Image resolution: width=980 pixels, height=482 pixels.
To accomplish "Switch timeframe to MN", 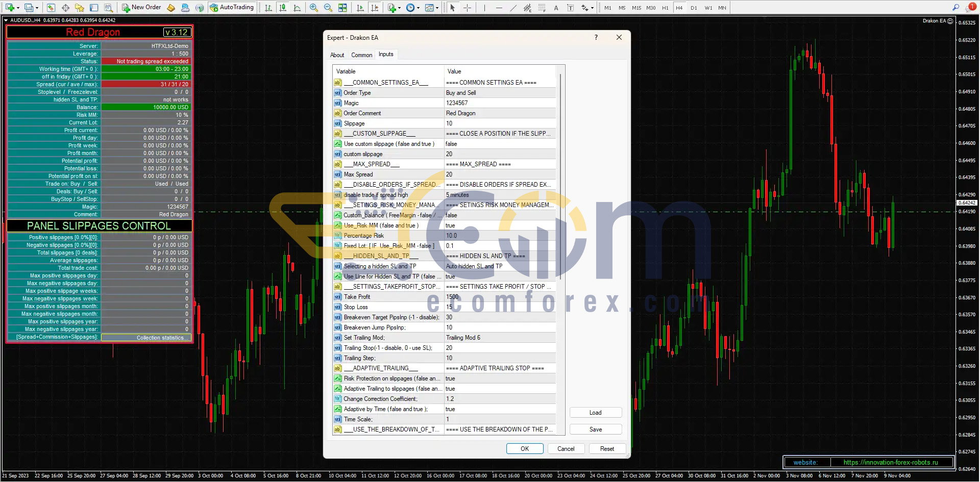I will coord(722,8).
